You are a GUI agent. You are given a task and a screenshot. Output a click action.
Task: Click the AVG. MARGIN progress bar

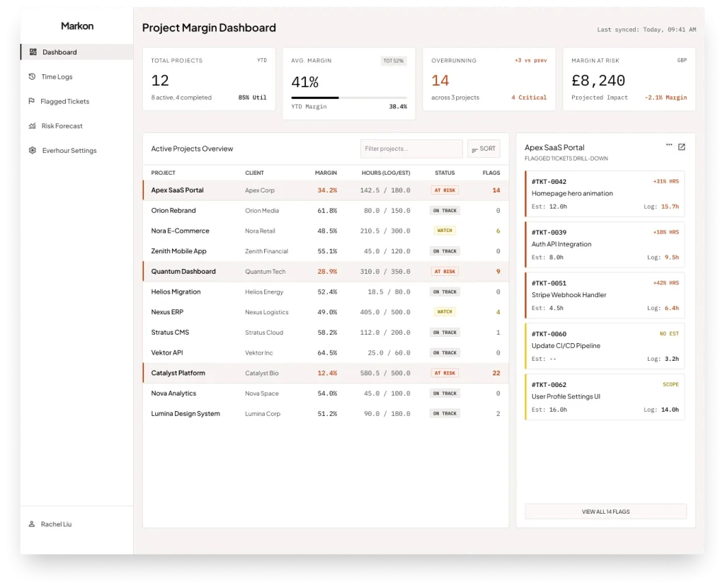[349, 98]
